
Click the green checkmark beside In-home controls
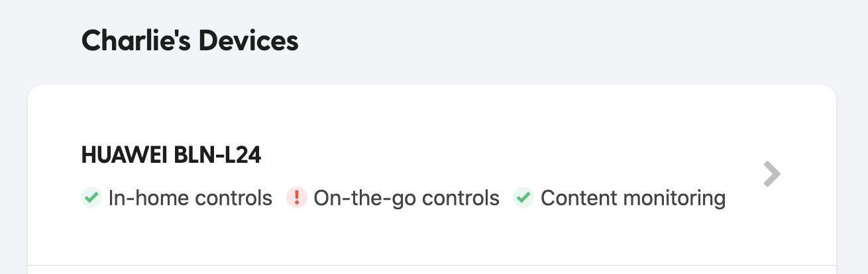(x=91, y=197)
